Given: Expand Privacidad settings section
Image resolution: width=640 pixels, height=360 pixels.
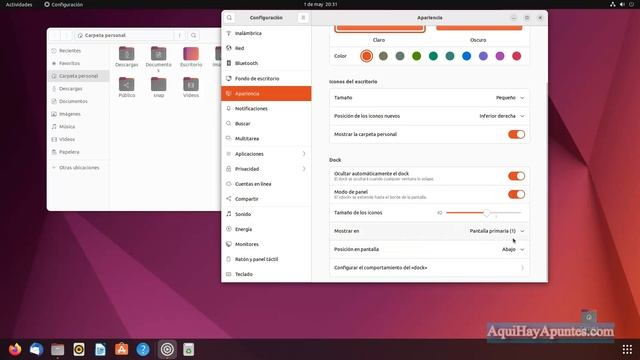Looking at the screenshot, I should pyautogui.click(x=266, y=169).
